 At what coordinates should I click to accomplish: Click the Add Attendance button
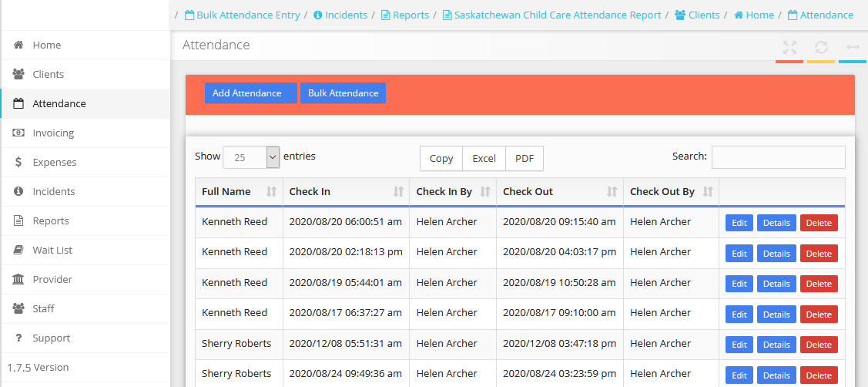pos(251,93)
